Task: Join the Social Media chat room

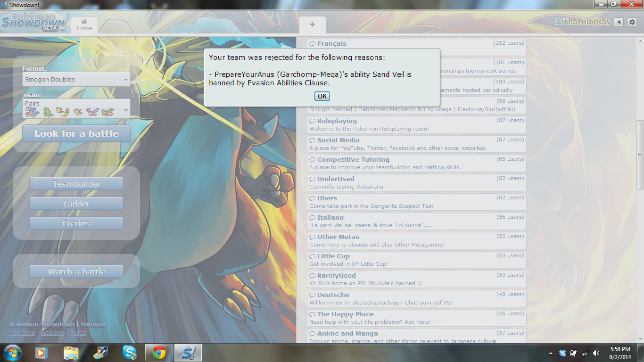Action: pos(416,144)
